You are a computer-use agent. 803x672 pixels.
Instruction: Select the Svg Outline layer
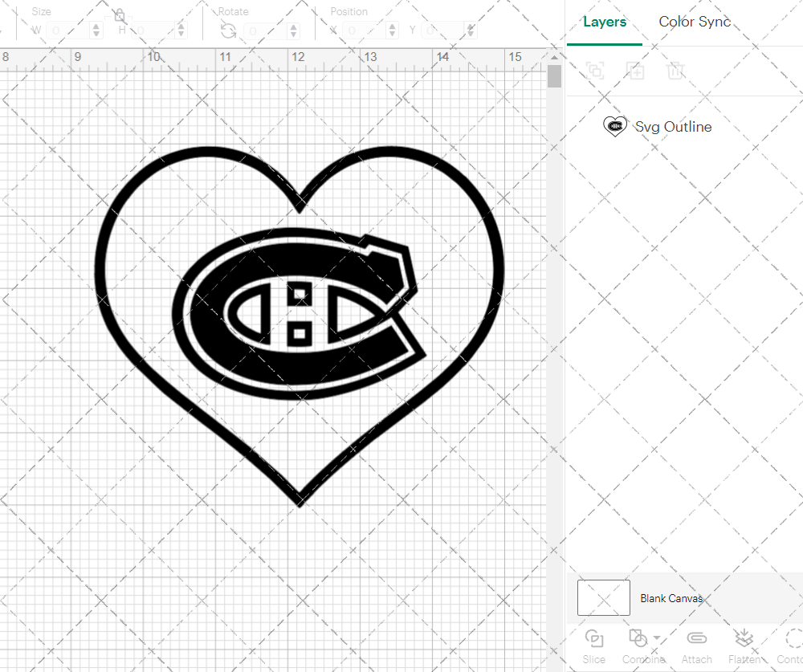tap(673, 126)
